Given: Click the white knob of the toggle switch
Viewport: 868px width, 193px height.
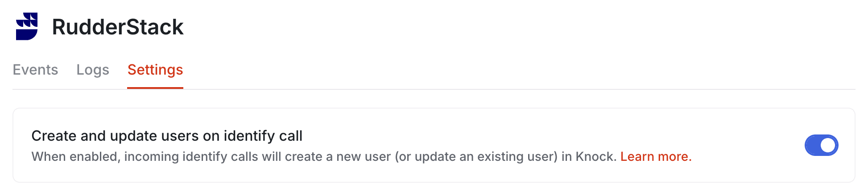Looking at the screenshot, I should [x=828, y=145].
